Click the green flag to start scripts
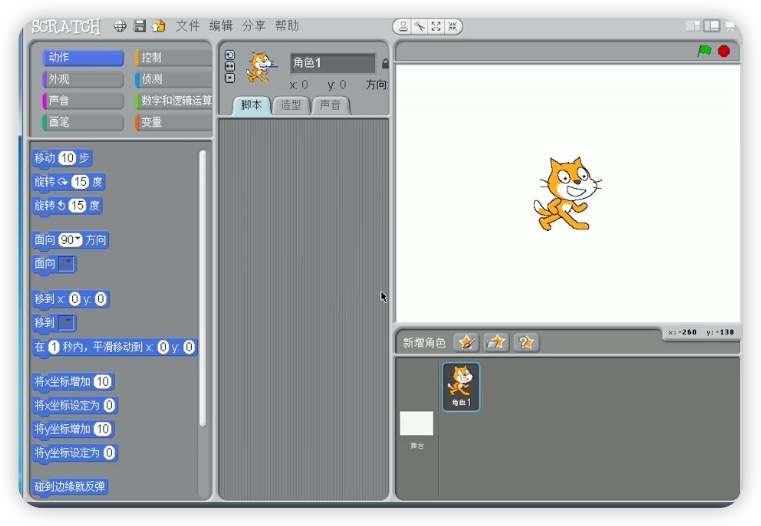Viewport: 761px width, 526px height. coord(704,51)
